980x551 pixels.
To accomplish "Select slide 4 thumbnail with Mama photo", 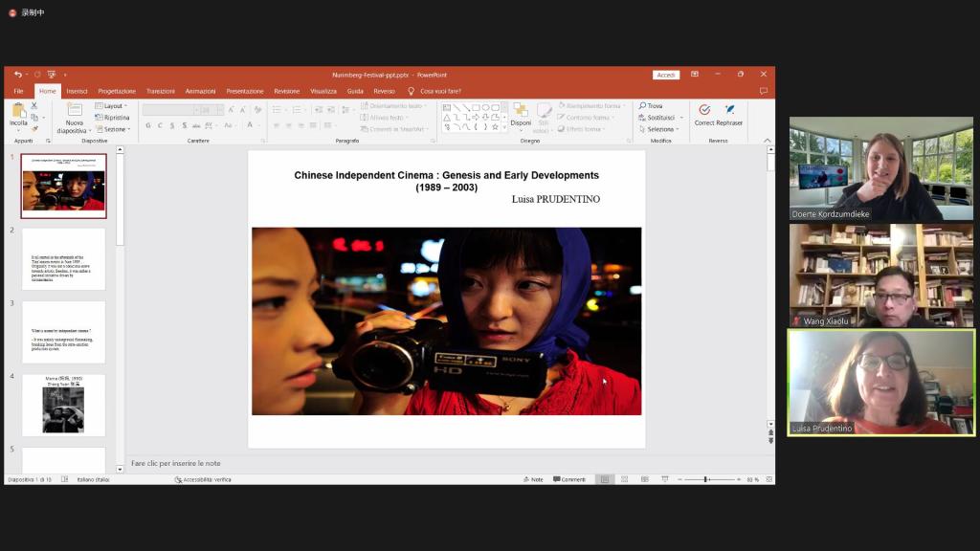I will click(x=64, y=405).
